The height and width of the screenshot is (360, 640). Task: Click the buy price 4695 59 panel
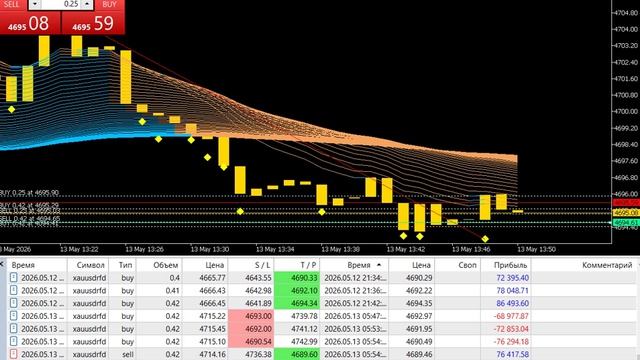(x=93, y=23)
